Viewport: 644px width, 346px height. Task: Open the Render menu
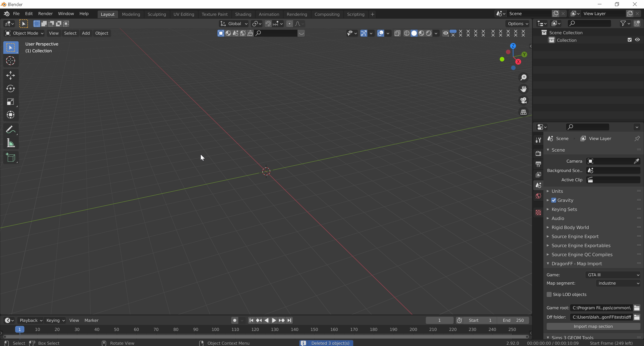[45, 14]
